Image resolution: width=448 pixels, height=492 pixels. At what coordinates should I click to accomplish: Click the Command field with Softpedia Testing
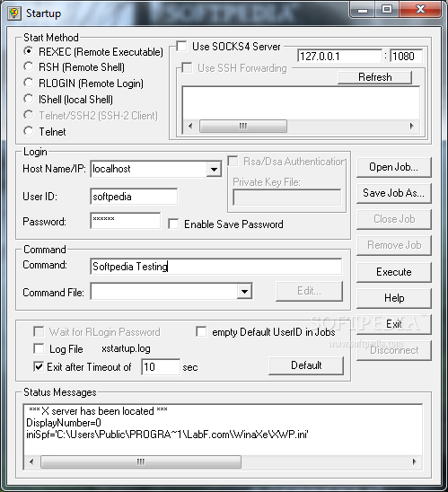tap(216, 267)
